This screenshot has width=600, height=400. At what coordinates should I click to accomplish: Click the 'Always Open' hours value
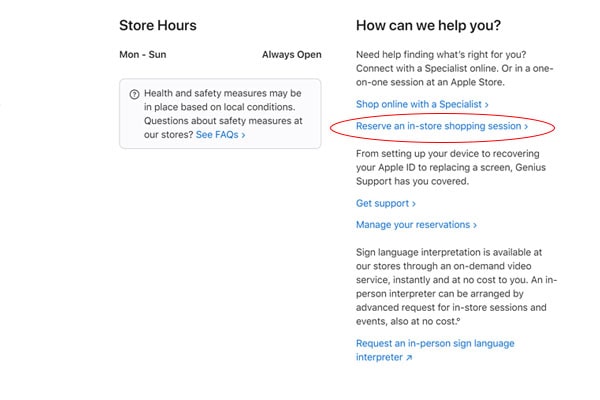pos(292,54)
